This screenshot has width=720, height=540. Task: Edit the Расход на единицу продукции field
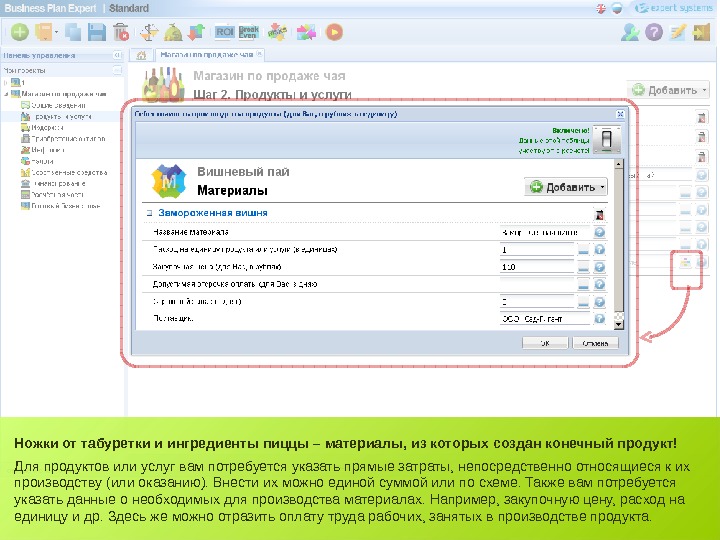537,250
